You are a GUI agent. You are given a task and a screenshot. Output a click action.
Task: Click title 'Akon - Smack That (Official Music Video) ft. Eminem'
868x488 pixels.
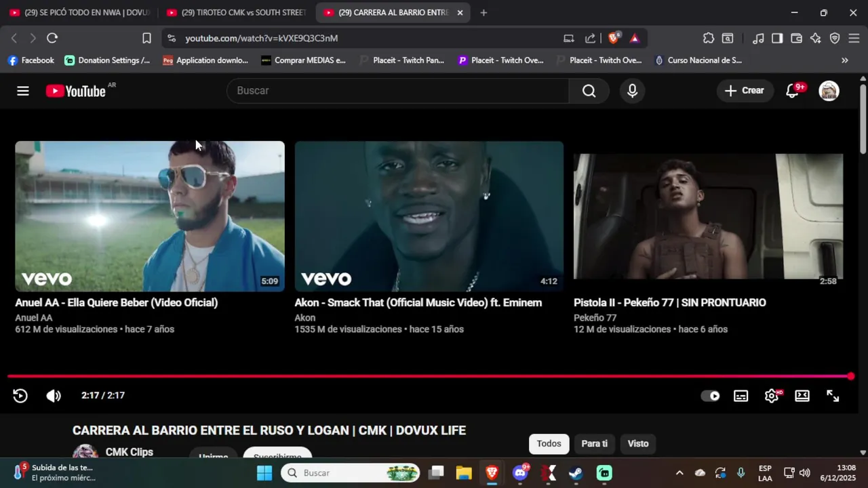pos(418,303)
